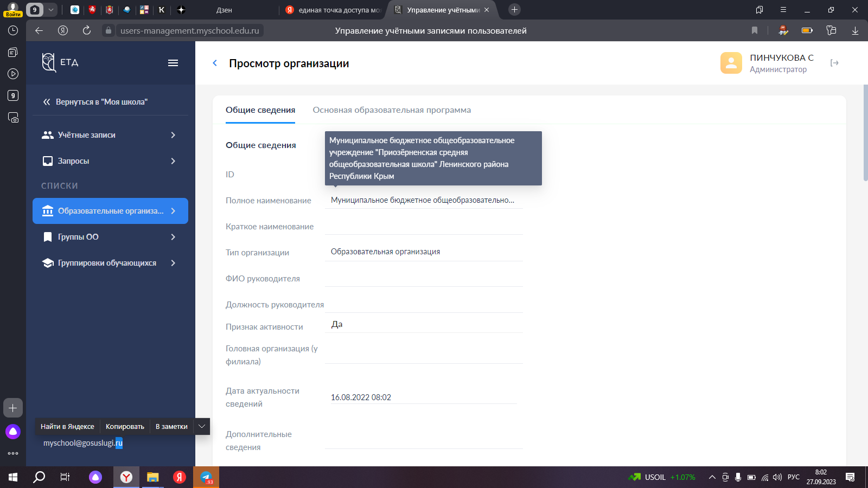This screenshot has height=488, width=868.
Task: Click ФИО руководителя field
Action: (x=424, y=278)
